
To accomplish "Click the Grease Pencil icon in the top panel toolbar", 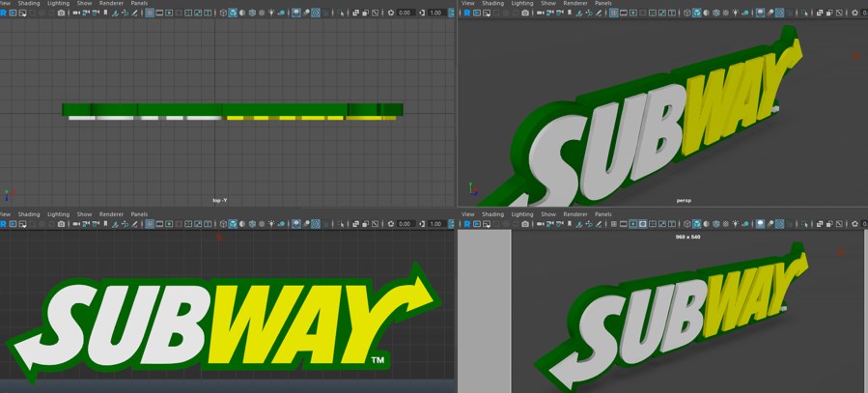I will click(134, 13).
